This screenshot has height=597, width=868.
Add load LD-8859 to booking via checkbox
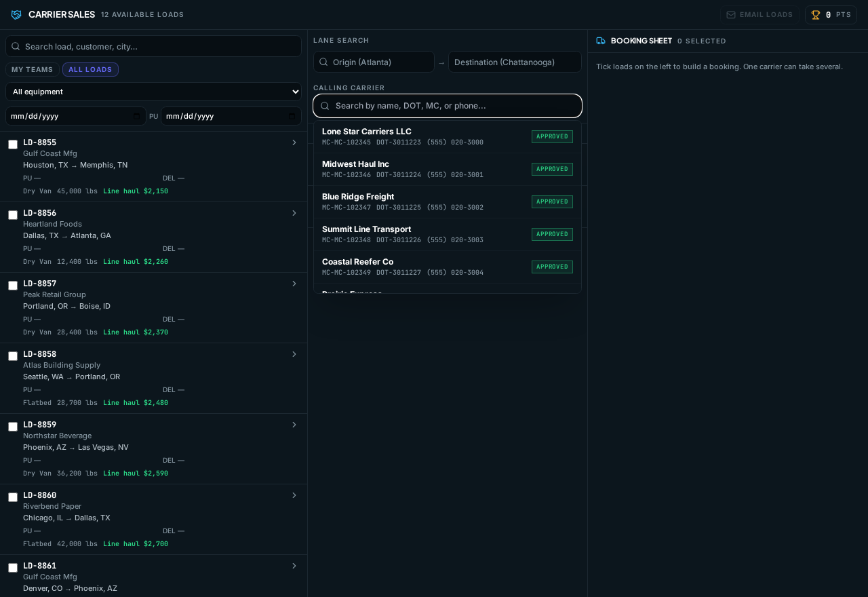(x=13, y=427)
